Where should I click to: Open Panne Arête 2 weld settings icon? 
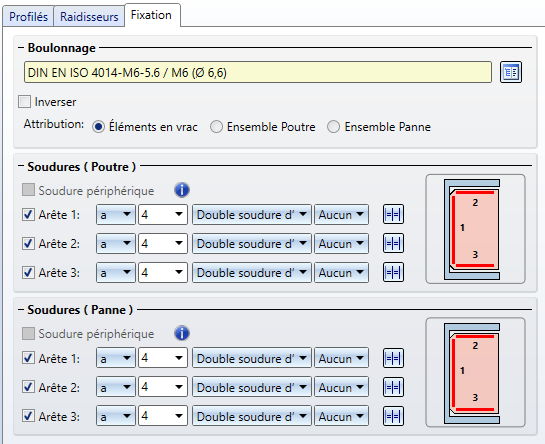393,387
